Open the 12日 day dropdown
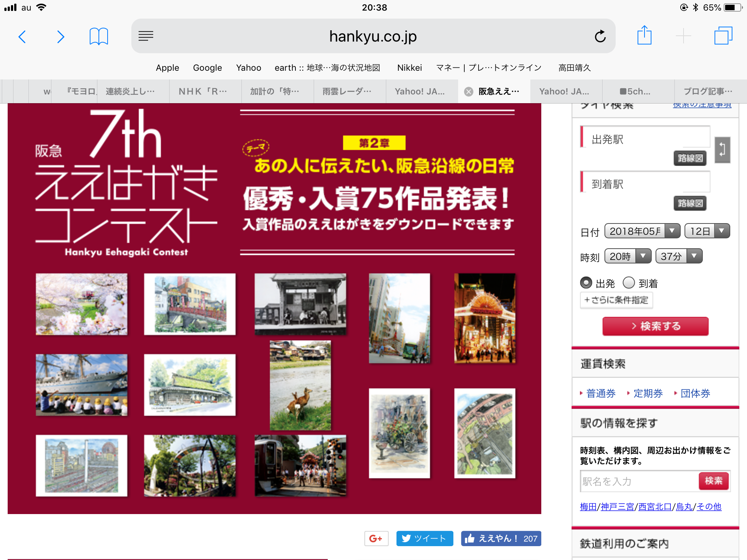This screenshot has height=560, width=747. tap(707, 231)
